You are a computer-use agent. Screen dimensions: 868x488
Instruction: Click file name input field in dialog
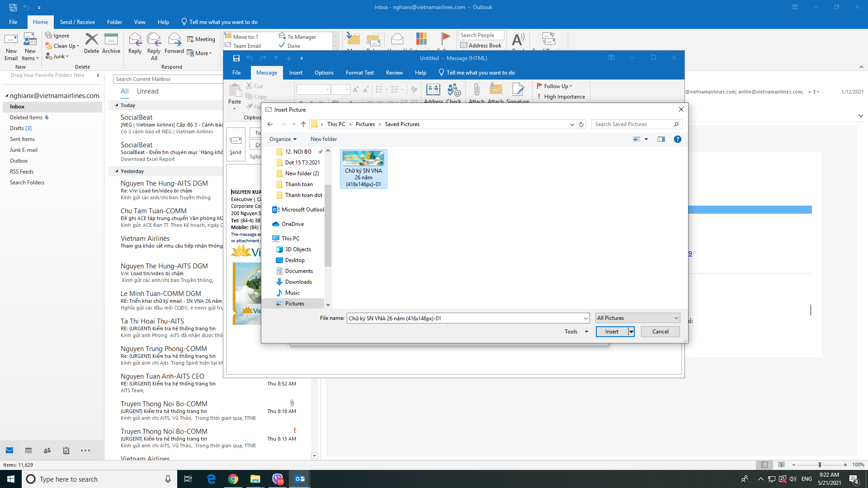point(467,318)
